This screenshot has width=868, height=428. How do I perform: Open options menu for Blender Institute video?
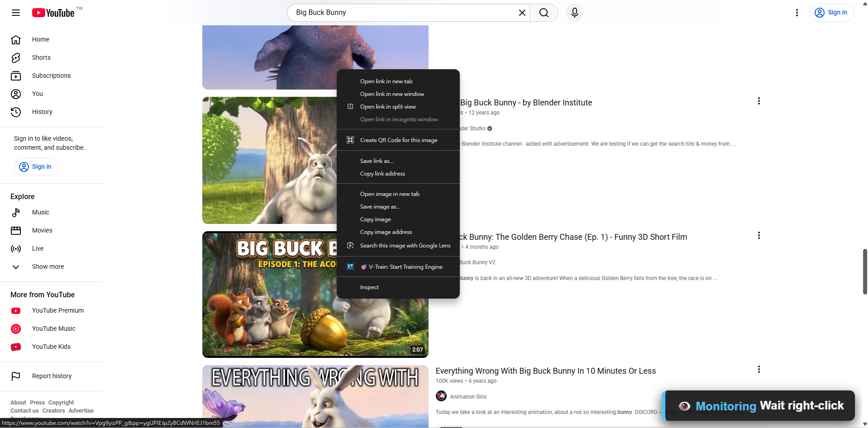pyautogui.click(x=759, y=101)
